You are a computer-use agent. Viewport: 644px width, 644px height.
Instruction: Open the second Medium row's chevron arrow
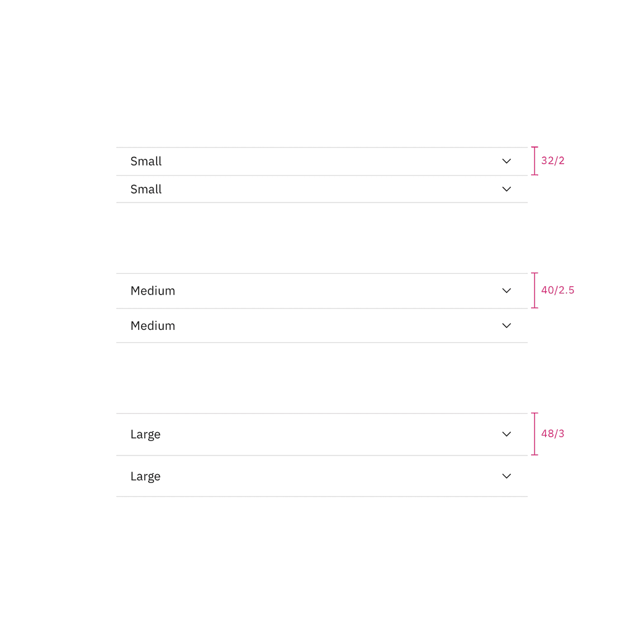[x=506, y=326]
